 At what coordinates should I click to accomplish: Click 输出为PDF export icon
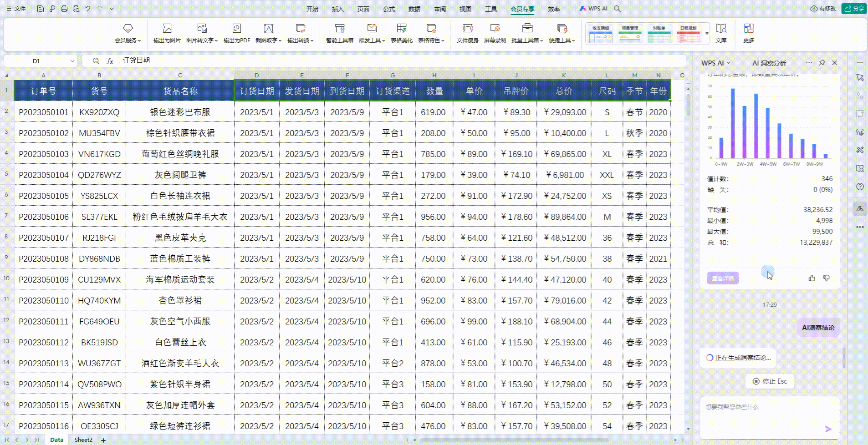(236, 34)
